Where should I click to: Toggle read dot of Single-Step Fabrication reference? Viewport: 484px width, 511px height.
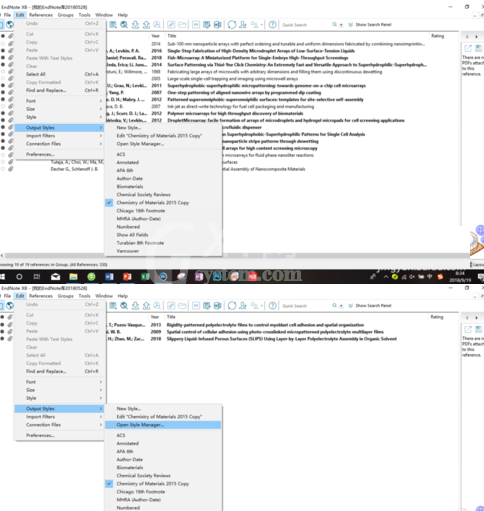click(x=3, y=51)
